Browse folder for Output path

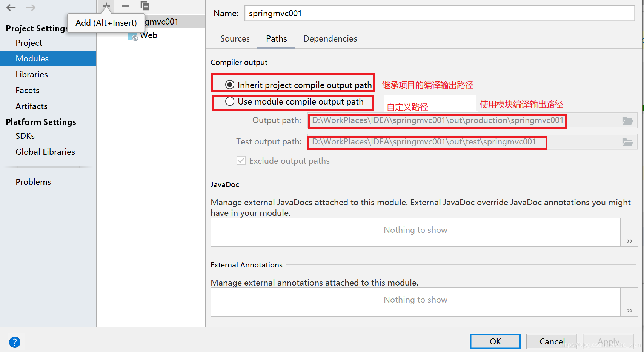(628, 121)
